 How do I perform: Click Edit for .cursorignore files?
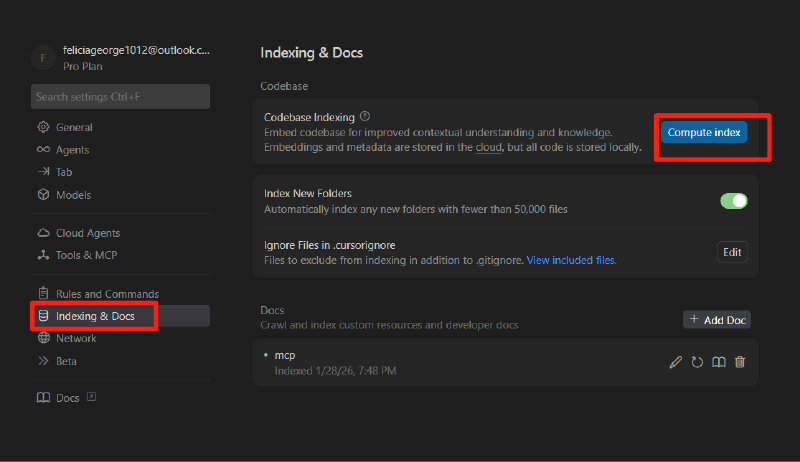point(732,253)
